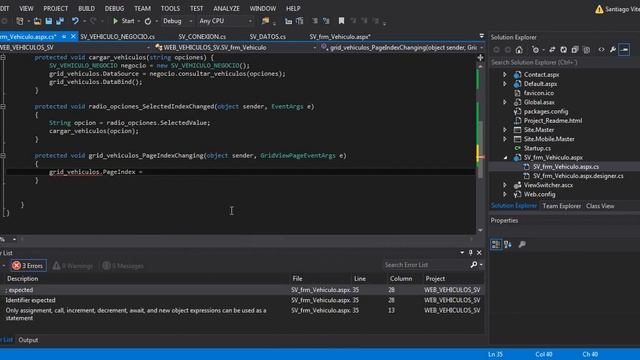
Task: Expand the ViewSwitcher.ascx tree node
Action: [505, 185]
